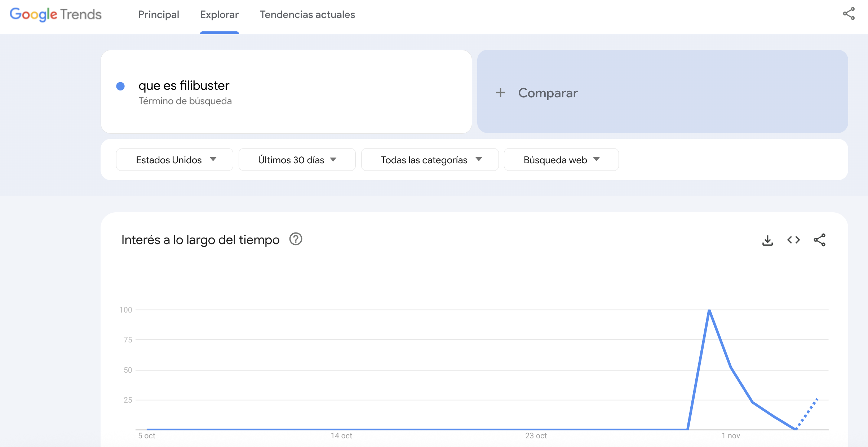Open help icon next to Interés title
Image resolution: width=868 pixels, height=447 pixels.
click(296, 239)
